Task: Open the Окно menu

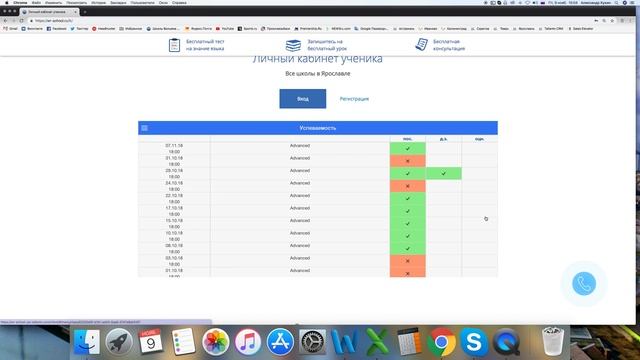Action: (163, 2)
